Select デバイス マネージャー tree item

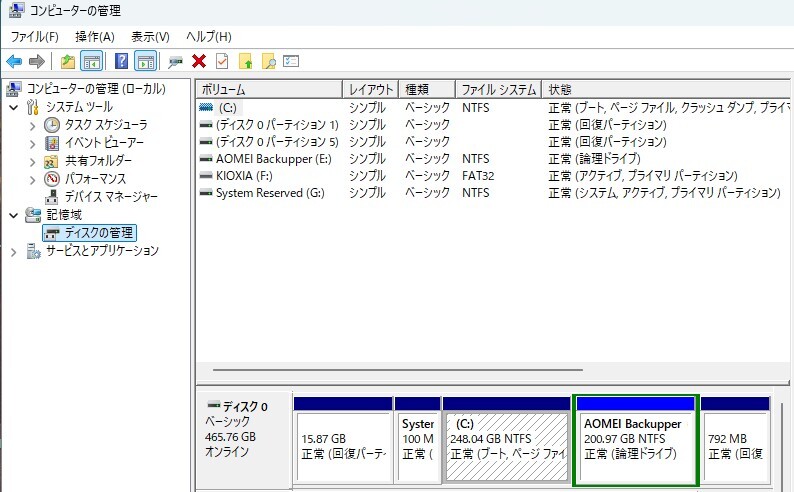(x=111, y=196)
